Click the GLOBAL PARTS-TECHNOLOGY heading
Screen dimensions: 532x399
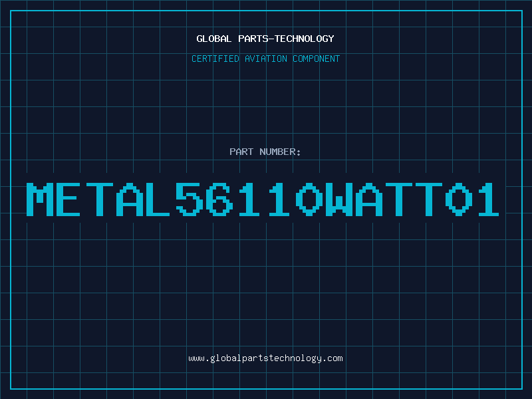[265, 39]
